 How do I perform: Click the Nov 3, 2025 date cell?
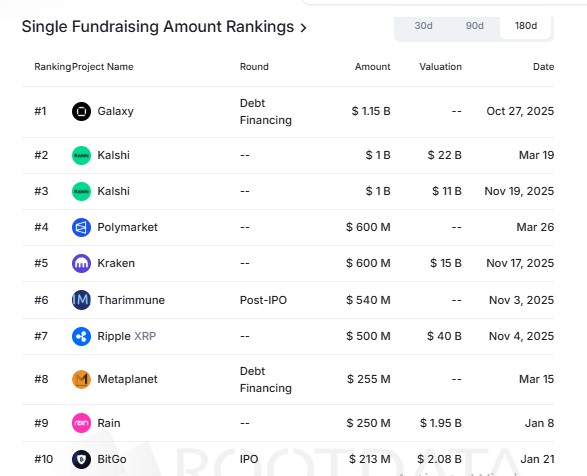521,300
